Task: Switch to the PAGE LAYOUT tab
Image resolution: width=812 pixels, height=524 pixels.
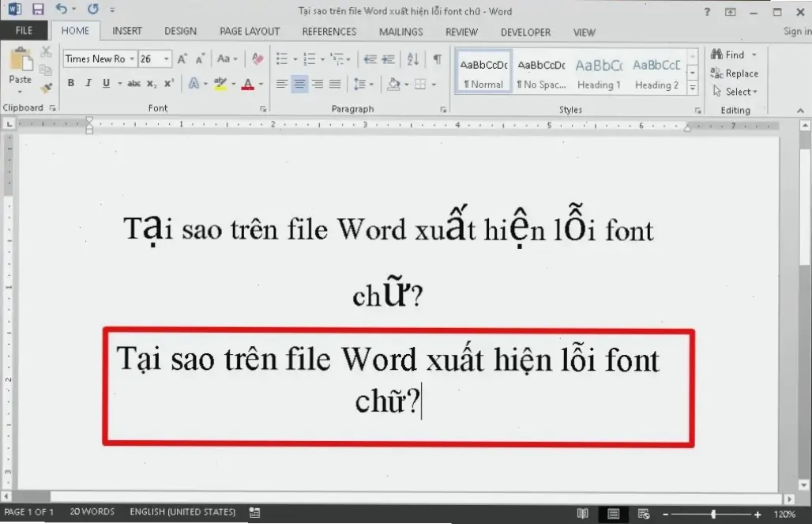Action: coord(250,32)
